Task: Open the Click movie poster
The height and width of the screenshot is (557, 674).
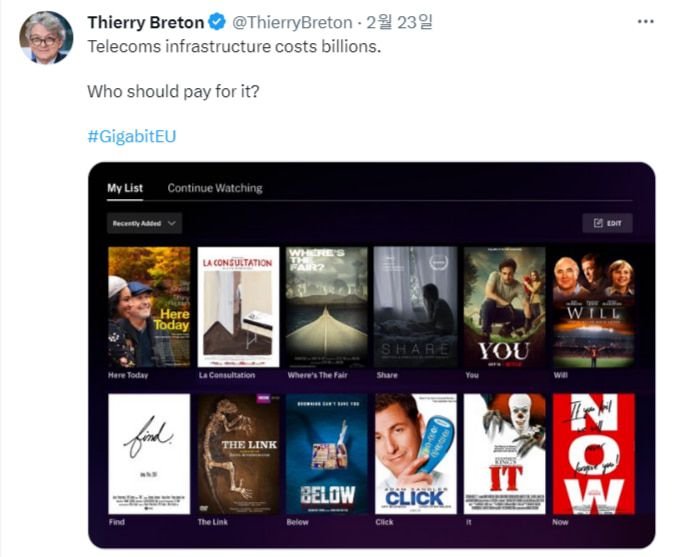Action: click(x=416, y=454)
